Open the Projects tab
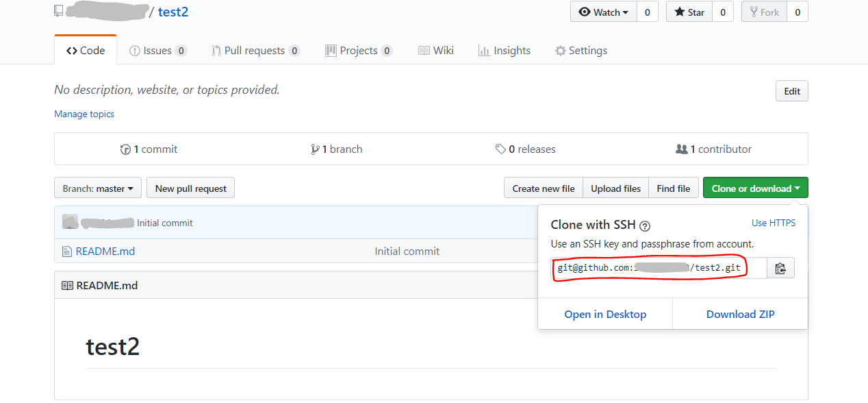This screenshot has height=403, width=868. tap(359, 50)
